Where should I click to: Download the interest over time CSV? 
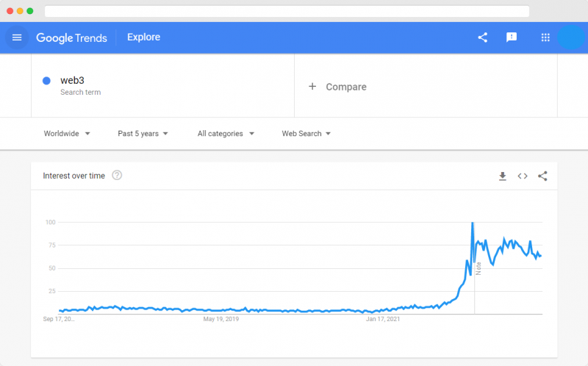pos(503,176)
